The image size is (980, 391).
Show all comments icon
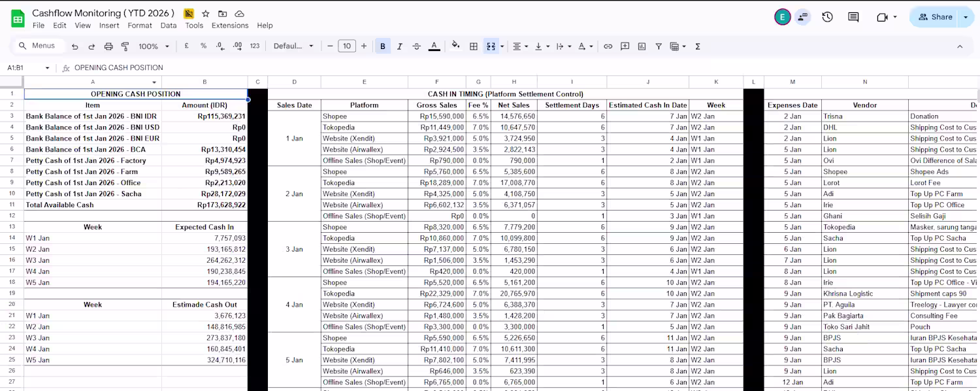(853, 17)
